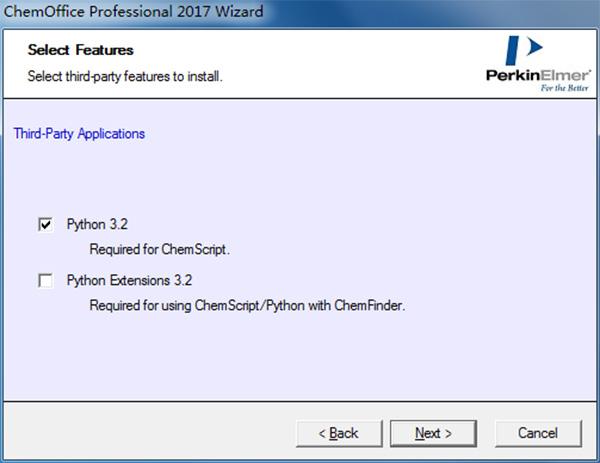
Task: Click the ChemOffice Professional 2017 Wizard title bar
Action: tap(300, 11)
